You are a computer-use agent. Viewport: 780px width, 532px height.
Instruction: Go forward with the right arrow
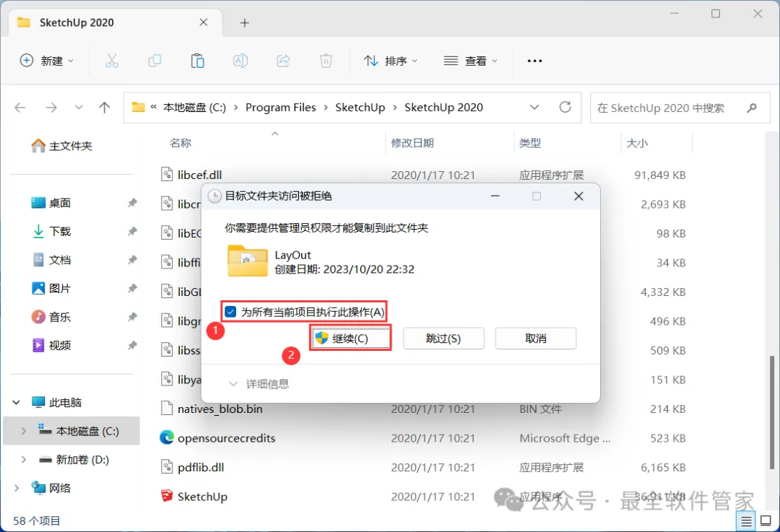click(x=51, y=108)
